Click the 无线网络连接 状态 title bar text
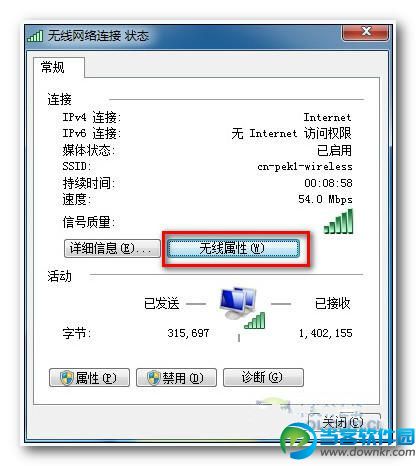Screen dimensions: 416x466 click(x=98, y=36)
